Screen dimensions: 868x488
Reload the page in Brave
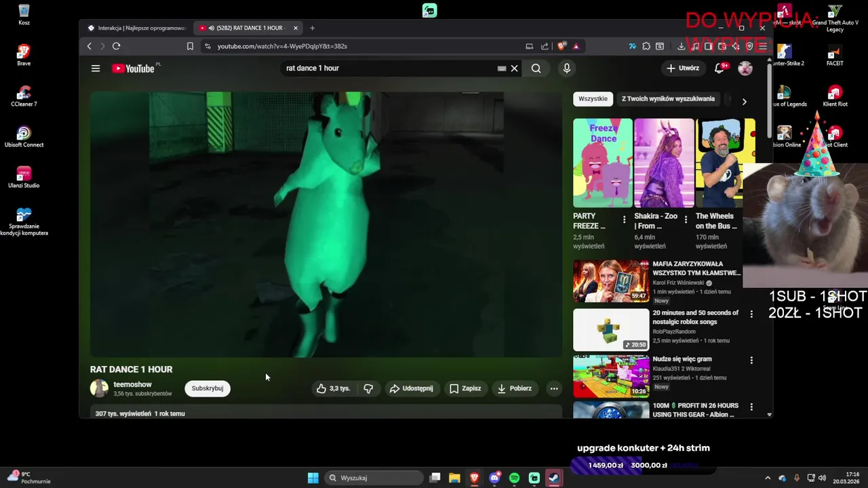point(116,46)
